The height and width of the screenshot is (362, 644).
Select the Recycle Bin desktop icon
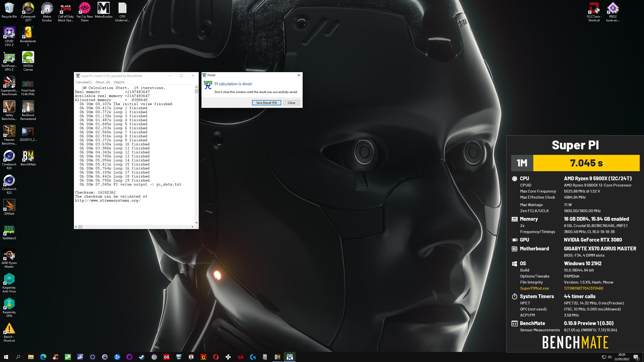pyautogui.click(x=9, y=11)
